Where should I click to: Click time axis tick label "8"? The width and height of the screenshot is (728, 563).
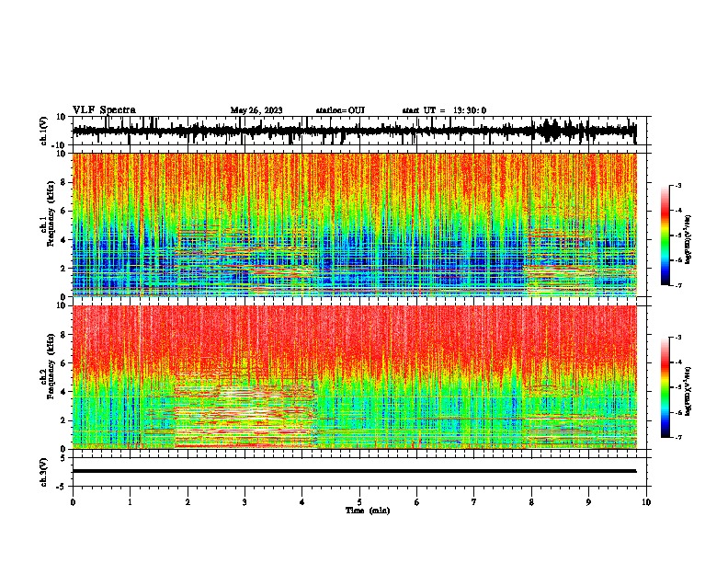click(531, 502)
